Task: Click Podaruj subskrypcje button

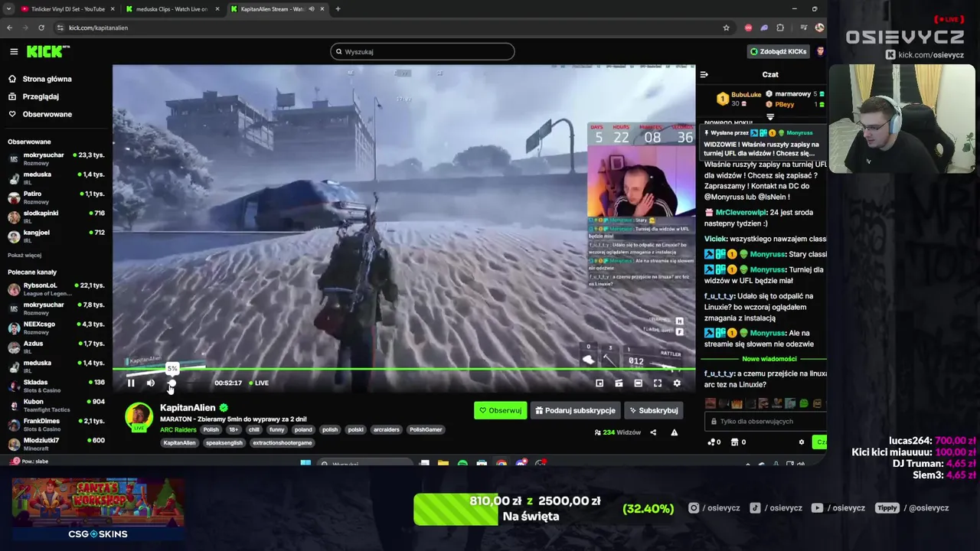Action: (x=575, y=410)
